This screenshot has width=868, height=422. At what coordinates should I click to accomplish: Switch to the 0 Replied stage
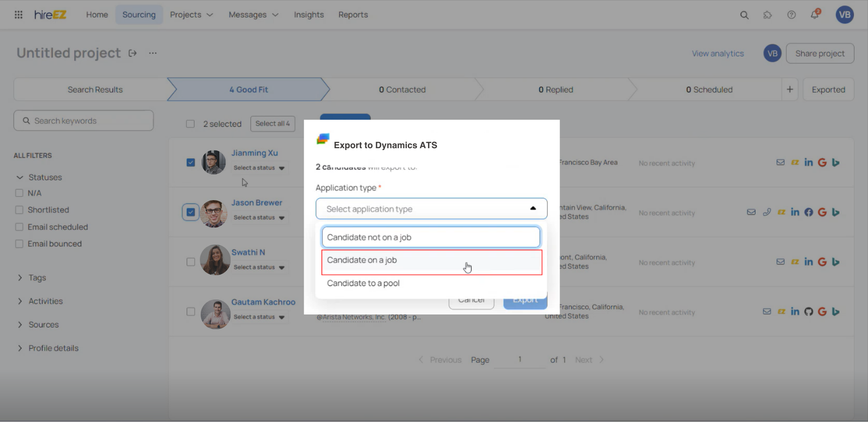556,89
